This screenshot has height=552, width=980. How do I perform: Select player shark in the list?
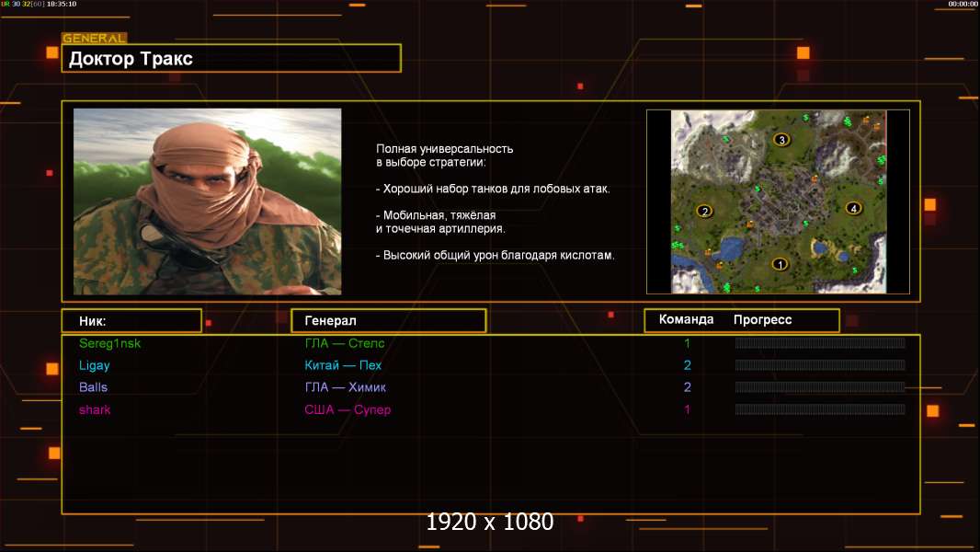[95, 410]
